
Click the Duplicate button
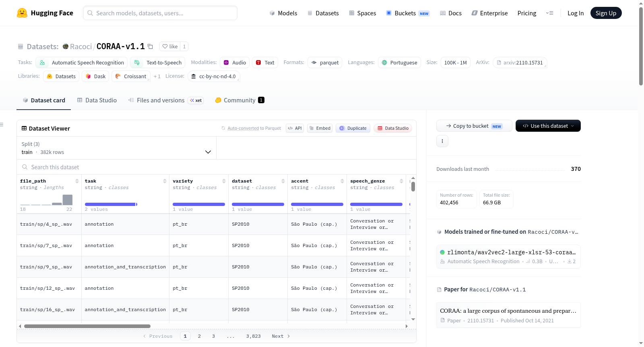coord(353,128)
